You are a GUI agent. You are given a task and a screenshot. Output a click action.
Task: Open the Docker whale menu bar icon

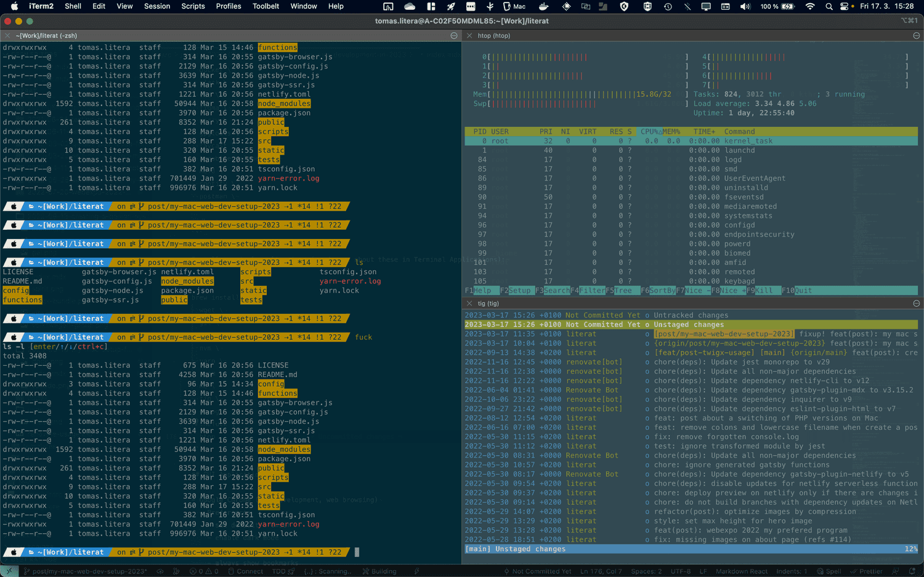[x=543, y=6]
